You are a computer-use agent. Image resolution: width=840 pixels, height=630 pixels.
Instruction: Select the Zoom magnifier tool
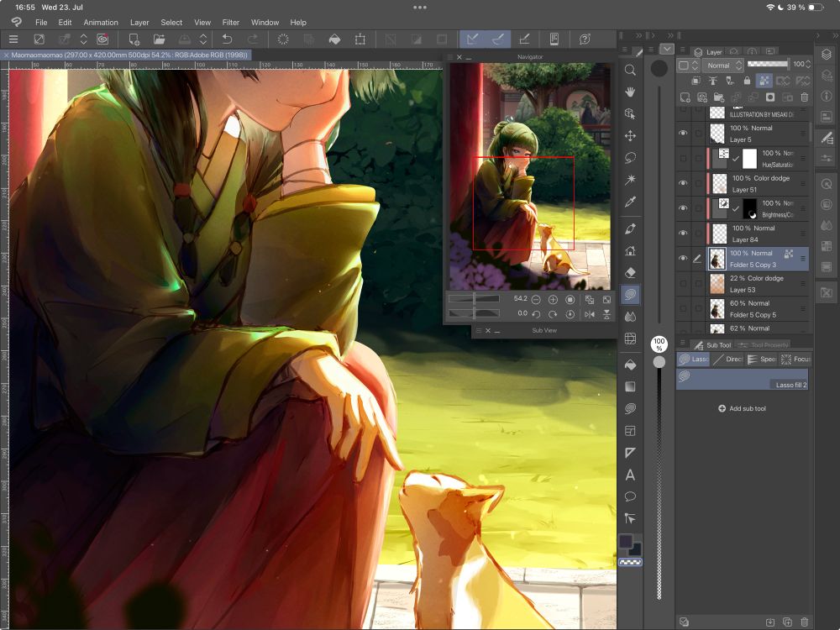point(630,71)
